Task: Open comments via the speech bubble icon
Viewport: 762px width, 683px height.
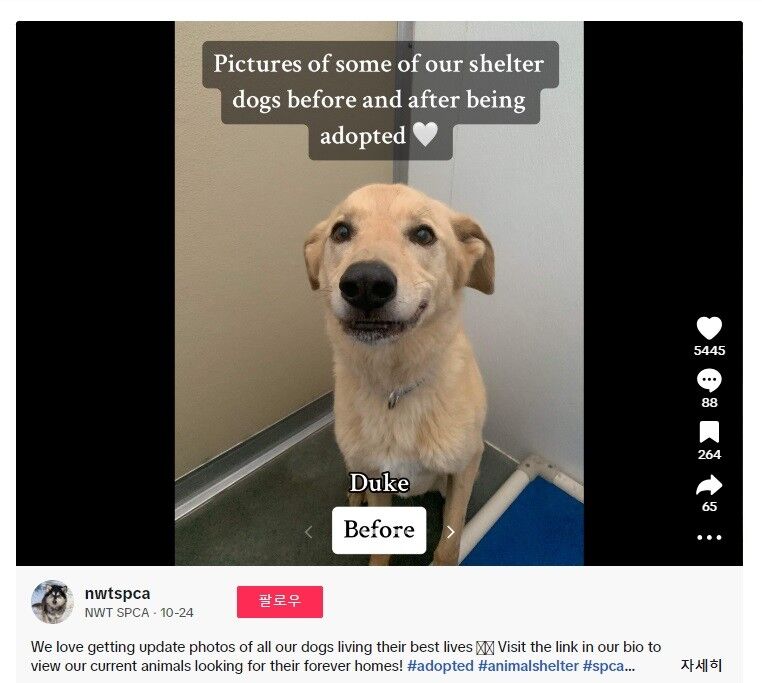Action: click(x=709, y=380)
